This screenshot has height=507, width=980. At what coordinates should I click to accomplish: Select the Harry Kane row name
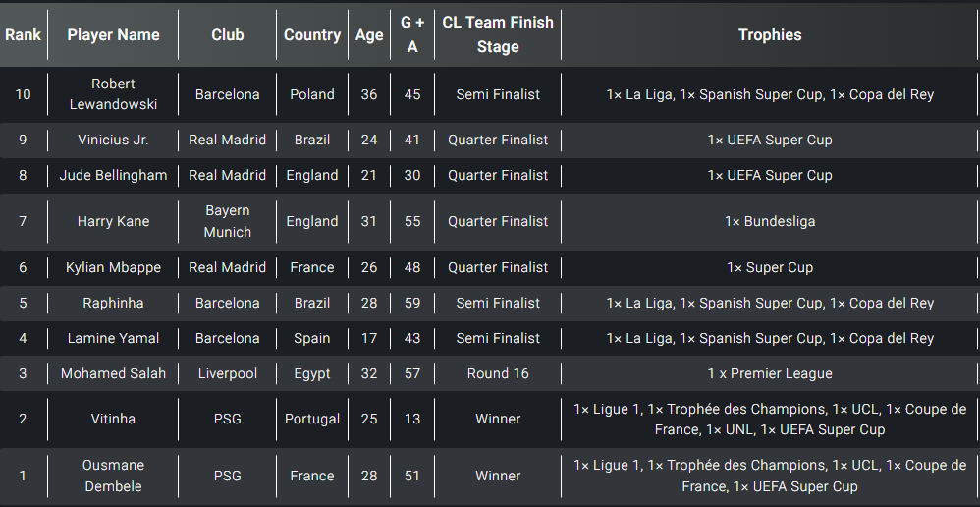tap(113, 221)
